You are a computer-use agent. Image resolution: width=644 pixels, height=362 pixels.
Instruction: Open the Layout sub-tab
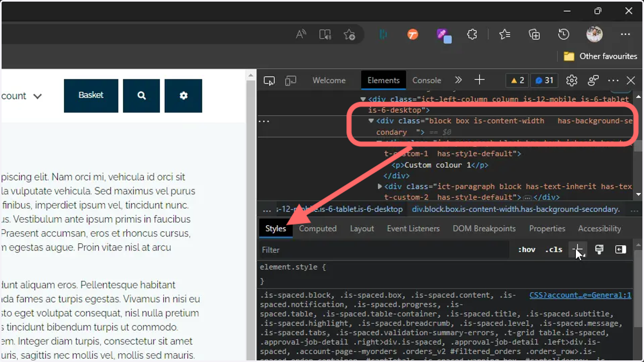click(x=362, y=228)
